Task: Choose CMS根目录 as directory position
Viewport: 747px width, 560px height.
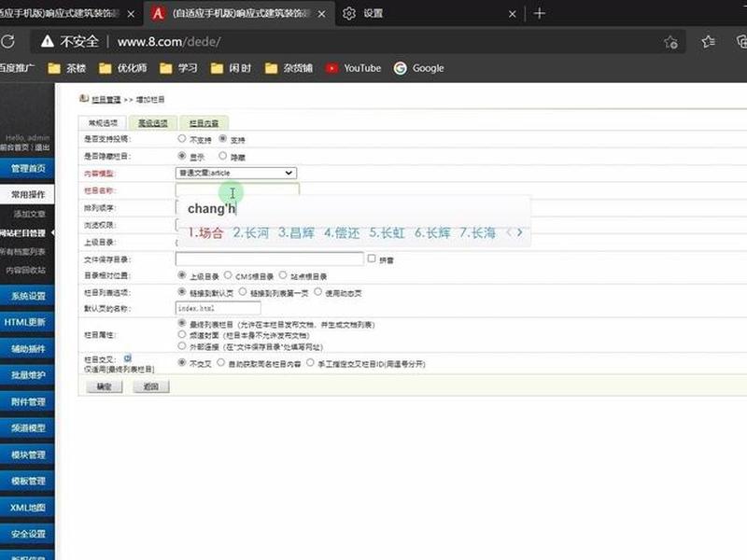Action: 228,275
